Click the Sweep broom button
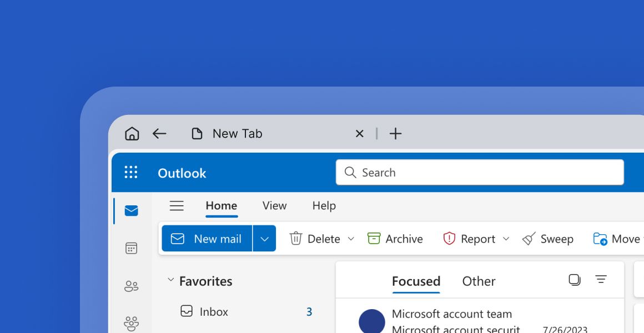This screenshot has width=644, height=333. [x=547, y=239]
